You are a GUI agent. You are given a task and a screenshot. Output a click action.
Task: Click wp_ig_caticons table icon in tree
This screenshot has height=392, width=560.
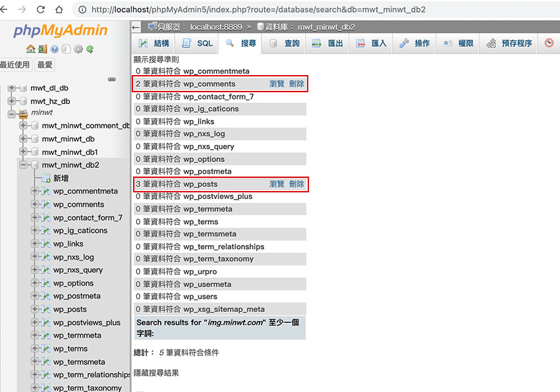(x=45, y=231)
